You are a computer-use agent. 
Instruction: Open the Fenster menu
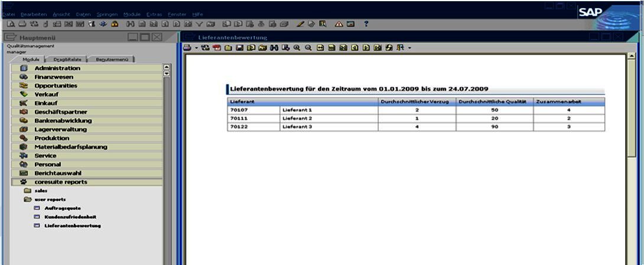177,14
